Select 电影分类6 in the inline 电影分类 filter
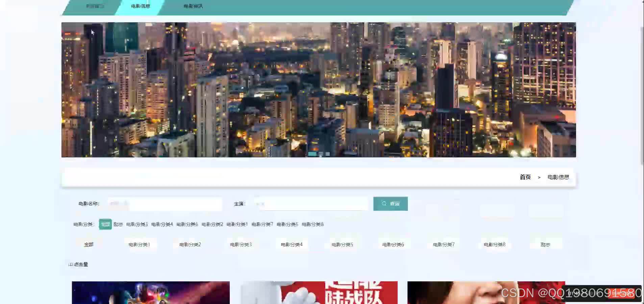Viewport: 644px width, 304px height. pyautogui.click(x=187, y=224)
